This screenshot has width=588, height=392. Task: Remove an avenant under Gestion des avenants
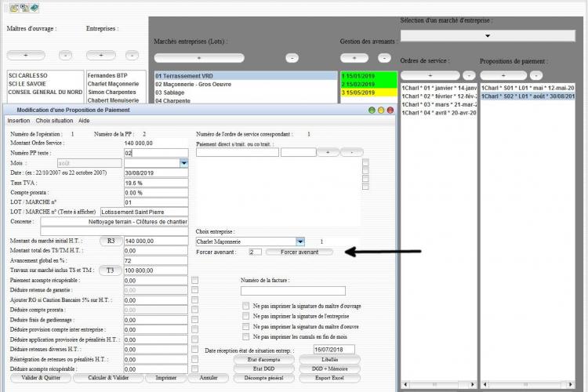coord(384,58)
